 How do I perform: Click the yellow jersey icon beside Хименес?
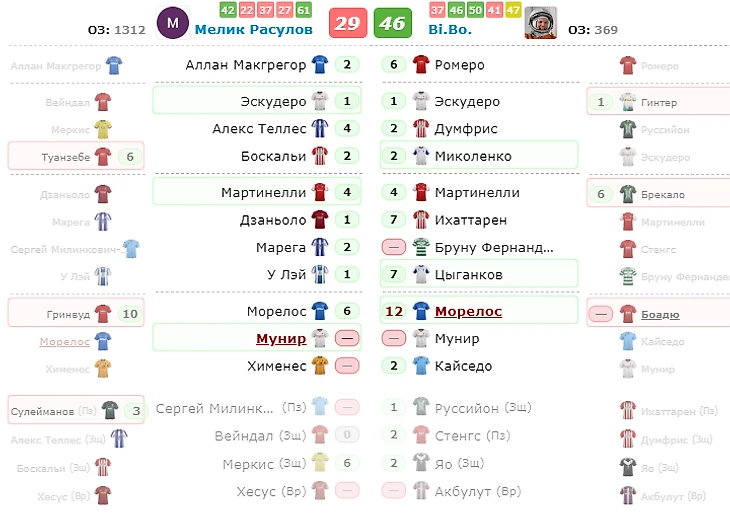[319, 366]
